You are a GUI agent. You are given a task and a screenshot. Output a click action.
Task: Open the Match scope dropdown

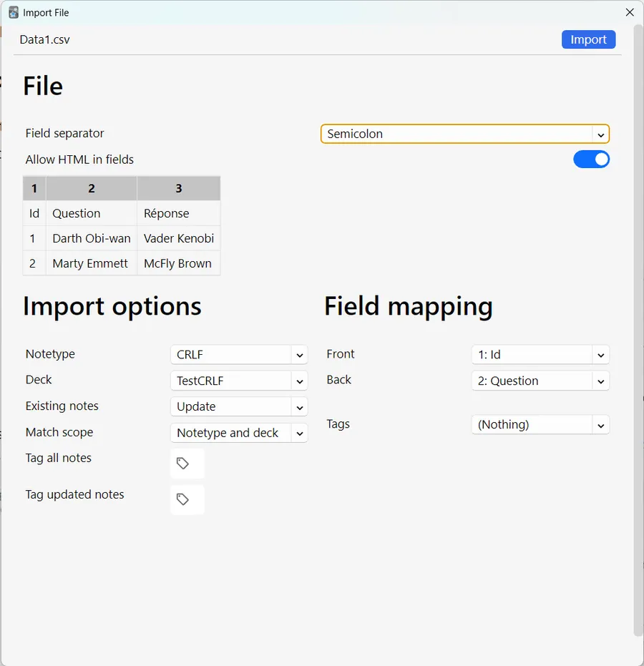(239, 433)
